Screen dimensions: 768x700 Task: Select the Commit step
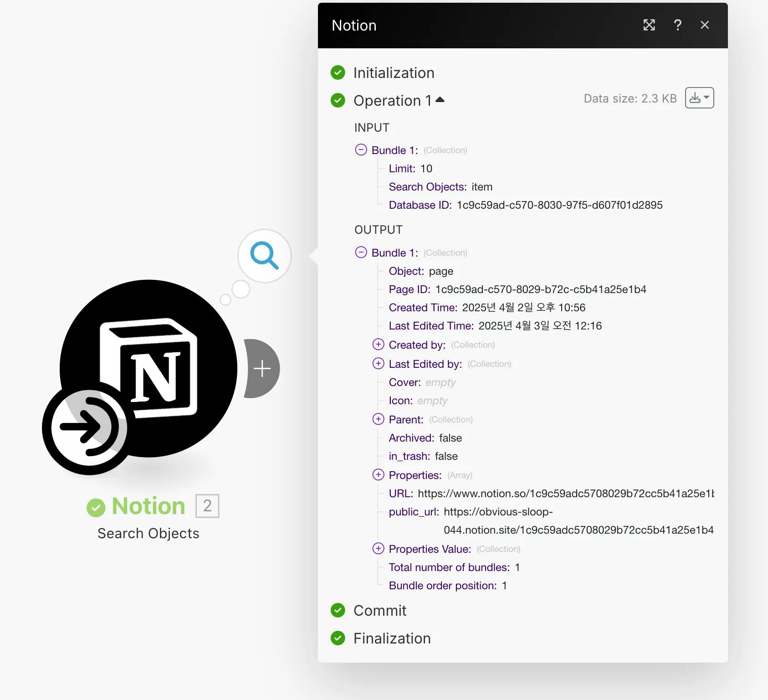click(x=380, y=611)
